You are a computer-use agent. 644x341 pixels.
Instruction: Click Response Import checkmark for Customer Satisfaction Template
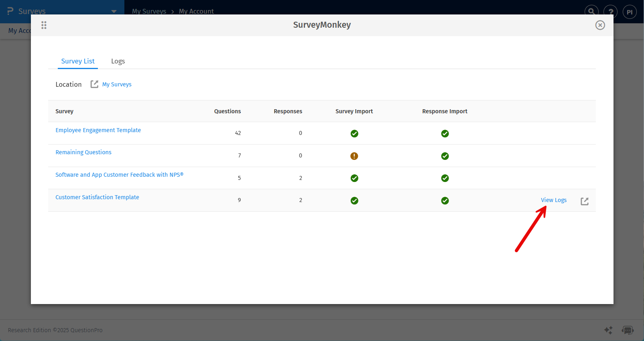pyautogui.click(x=445, y=200)
